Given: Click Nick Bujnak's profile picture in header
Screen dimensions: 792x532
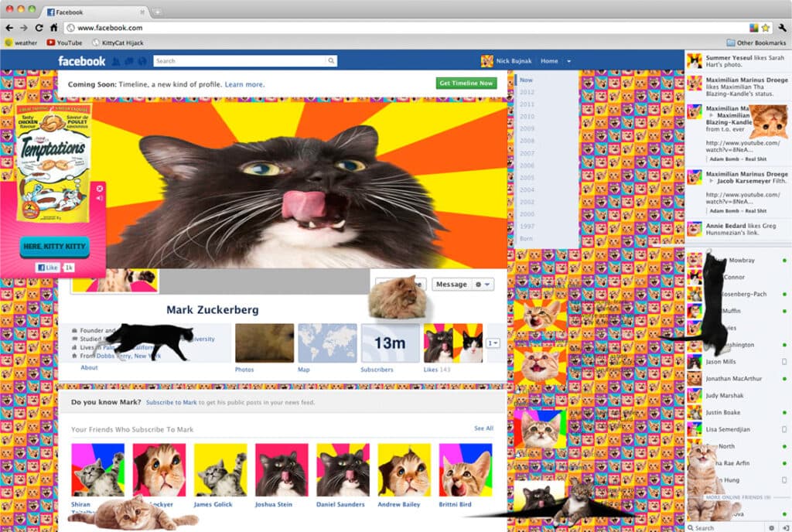Looking at the screenshot, I should [487, 61].
